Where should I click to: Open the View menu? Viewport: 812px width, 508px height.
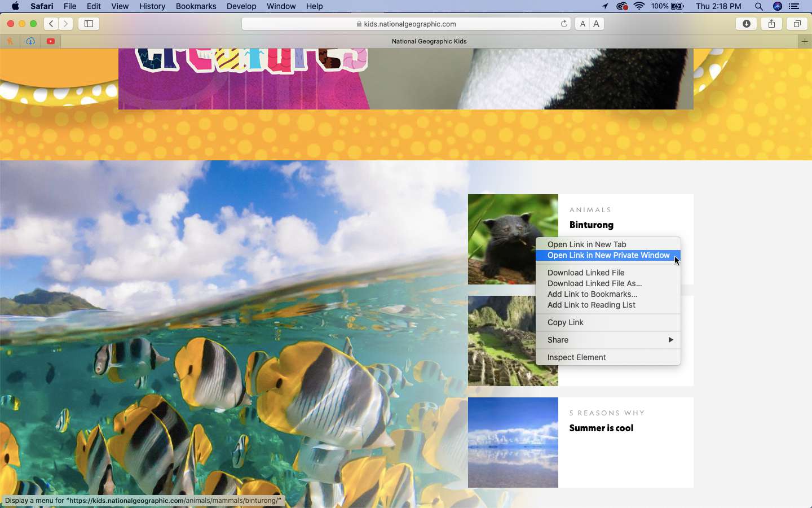[x=120, y=6]
